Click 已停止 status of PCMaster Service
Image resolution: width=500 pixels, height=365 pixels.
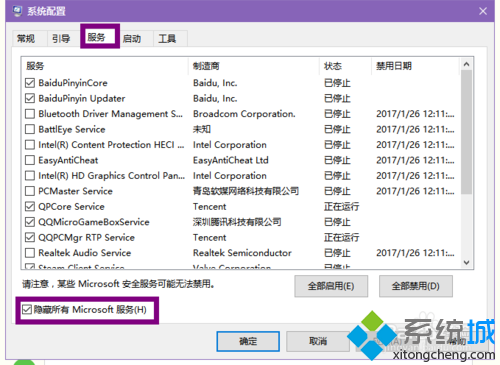[x=337, y=191]
